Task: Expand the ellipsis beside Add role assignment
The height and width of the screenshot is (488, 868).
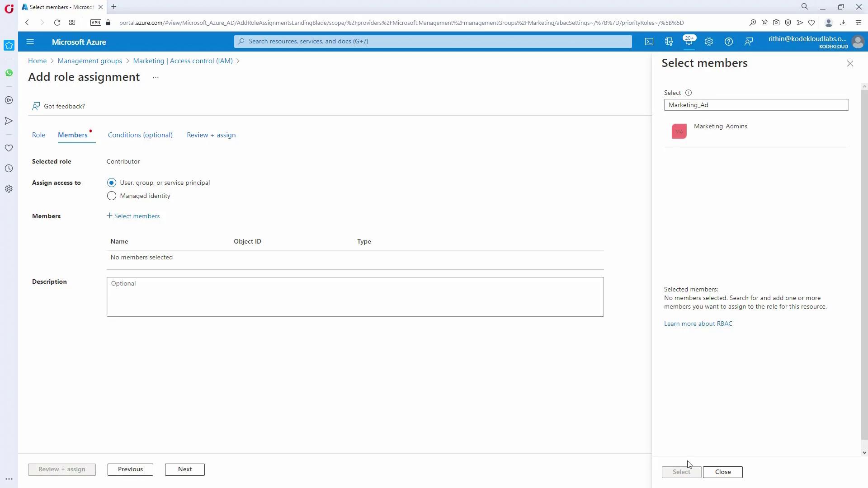Action: tap(156, 77)
